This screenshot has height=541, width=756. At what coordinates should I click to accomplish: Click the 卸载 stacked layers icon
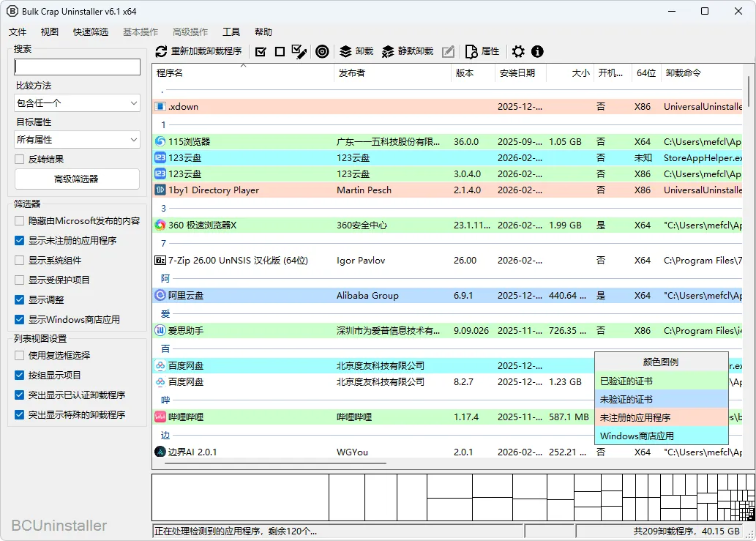(345, 51)
